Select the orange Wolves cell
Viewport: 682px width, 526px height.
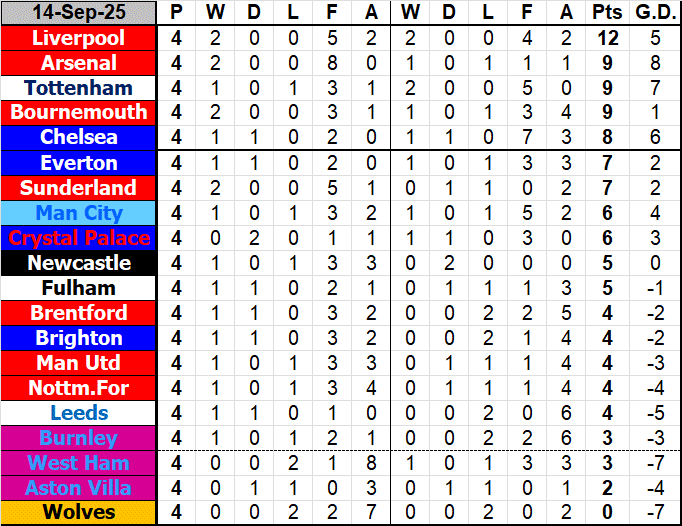79,513
